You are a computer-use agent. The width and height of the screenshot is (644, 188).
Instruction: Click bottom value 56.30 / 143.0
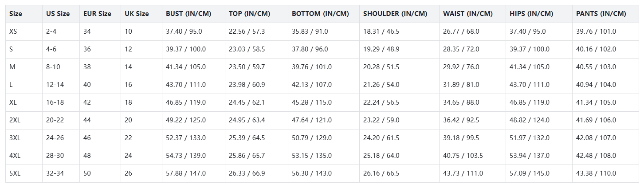(312, 173)
